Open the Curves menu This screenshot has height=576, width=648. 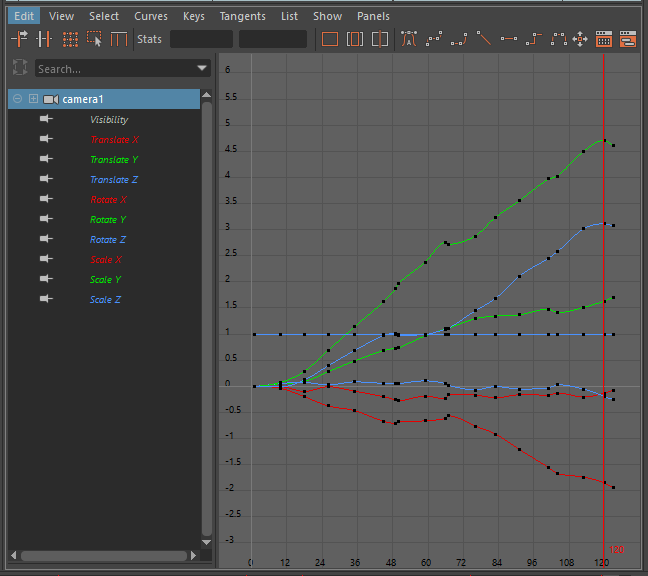tap(151, 16)
